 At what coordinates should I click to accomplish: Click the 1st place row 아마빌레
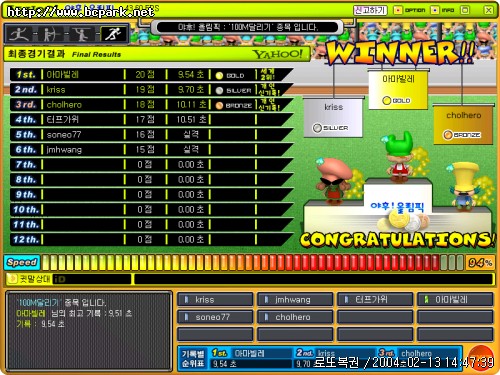click(x=152, y=74)
